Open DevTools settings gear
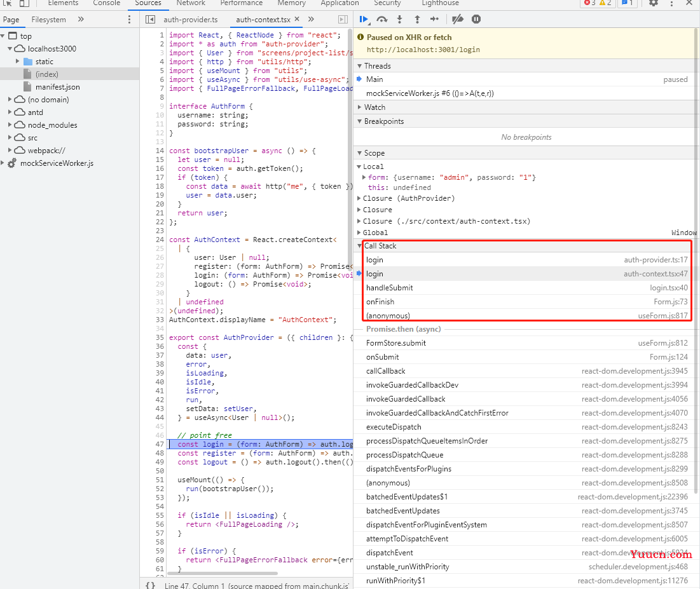700x589 pixels. click(x=653, y=3)
